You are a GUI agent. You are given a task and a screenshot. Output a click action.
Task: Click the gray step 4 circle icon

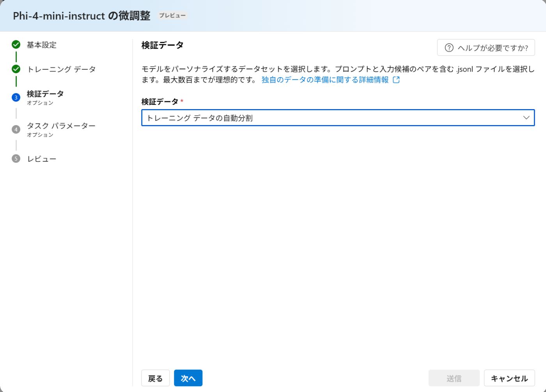(16, 129)
